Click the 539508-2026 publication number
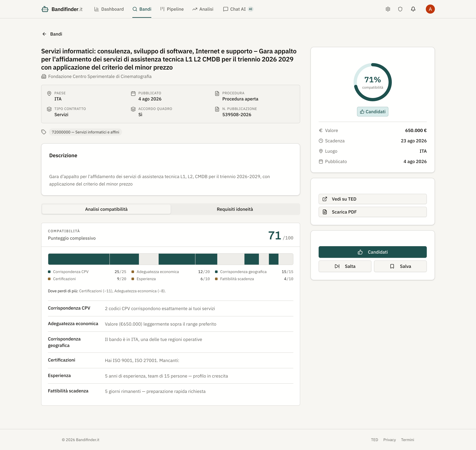The width and height of the screenshot is (476, 450). (237, 115)
